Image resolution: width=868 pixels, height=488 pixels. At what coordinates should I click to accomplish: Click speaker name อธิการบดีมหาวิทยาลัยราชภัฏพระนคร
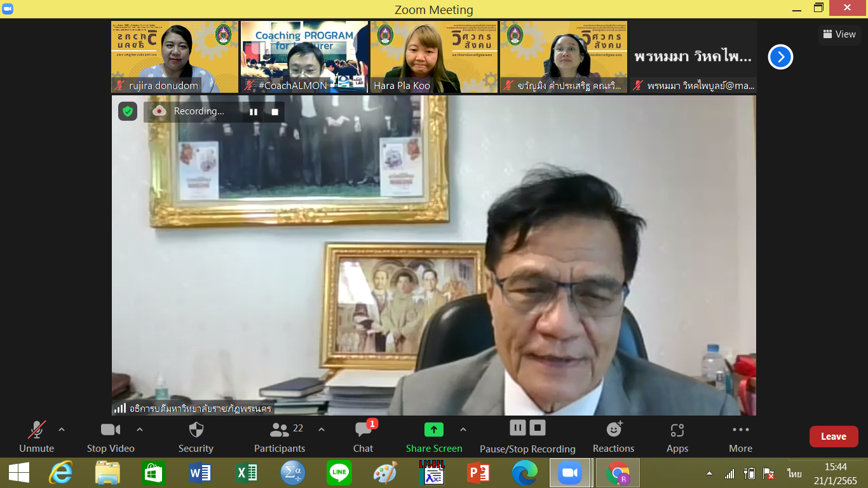pos(200,409)
